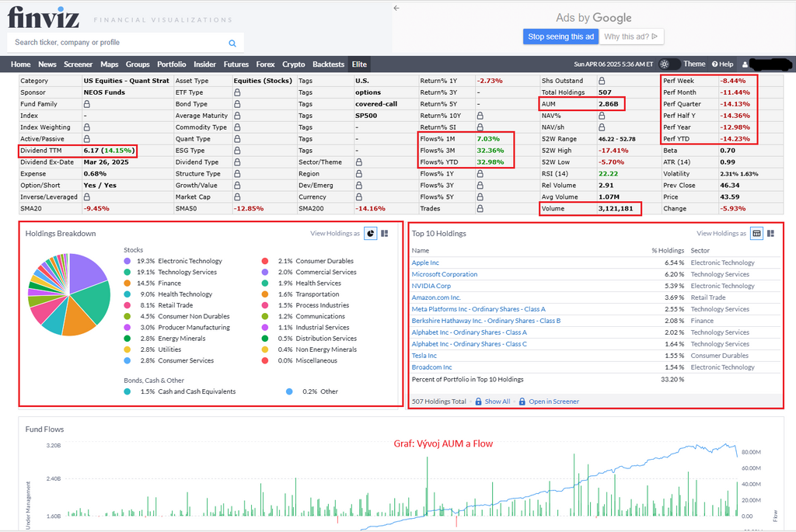Expand the Why this ad? info
796x532 pixels.
631,37
